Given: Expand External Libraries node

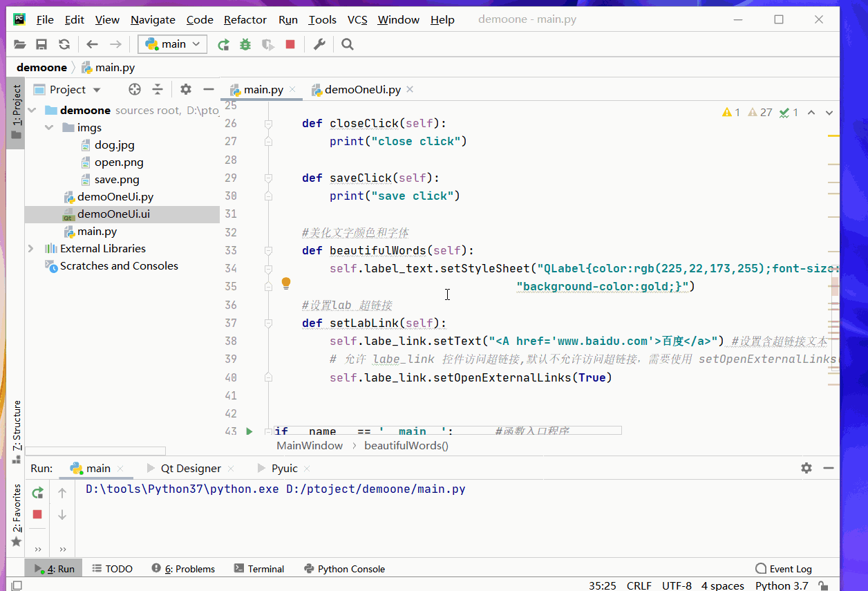Looking at the screenshot, I should coord(31,249).
